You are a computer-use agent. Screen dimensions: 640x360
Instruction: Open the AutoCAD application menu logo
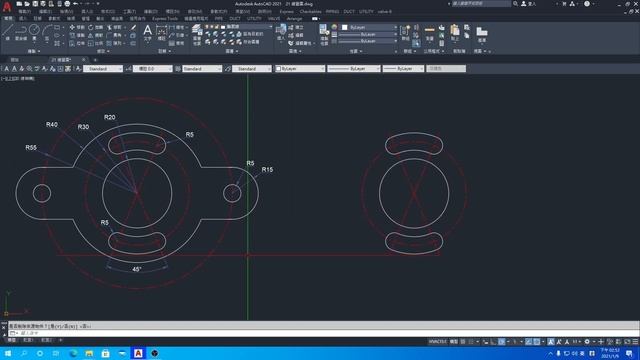click(x=7, y=7)
